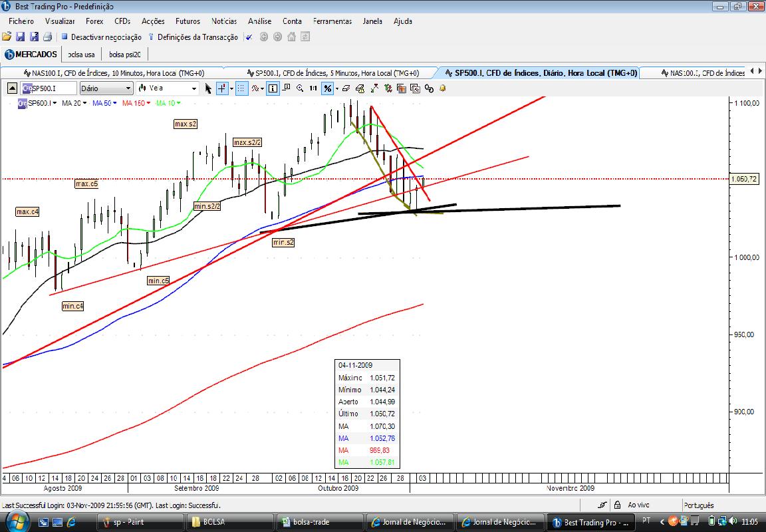Click the grey back arrow icon
The width and height of the screenshot is (766, 532).
point(264,37)
